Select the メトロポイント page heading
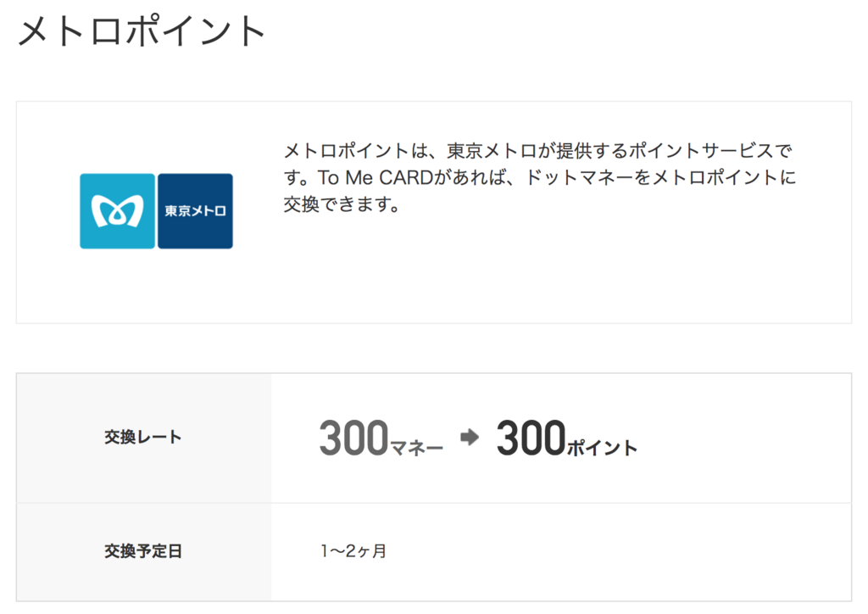 [x=142, y=31]
